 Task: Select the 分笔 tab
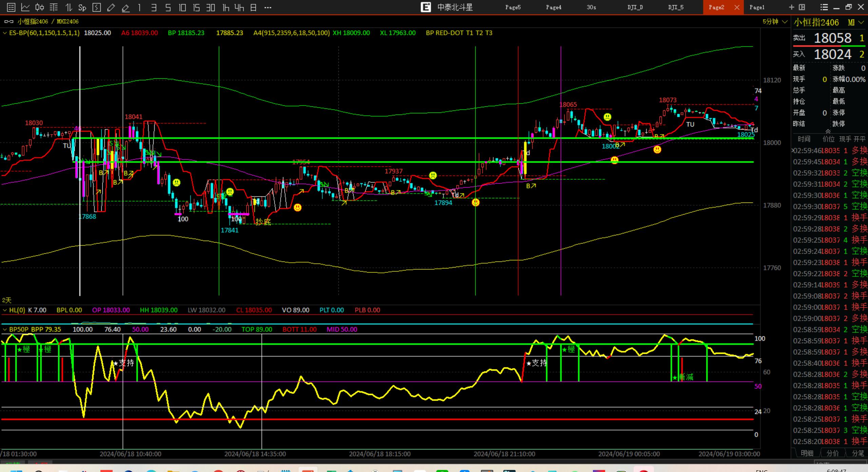(858, 453)
